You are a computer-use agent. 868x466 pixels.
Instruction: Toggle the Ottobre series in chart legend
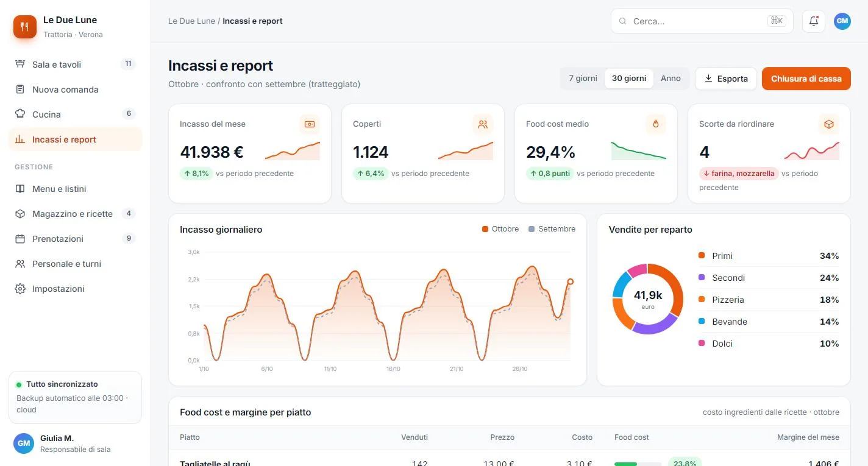pyautogui.click(x=500, y=229)
